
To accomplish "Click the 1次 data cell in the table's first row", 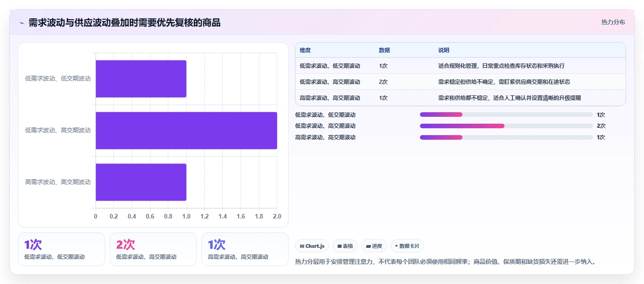I will pyautogui.click(x=383, y=66).
